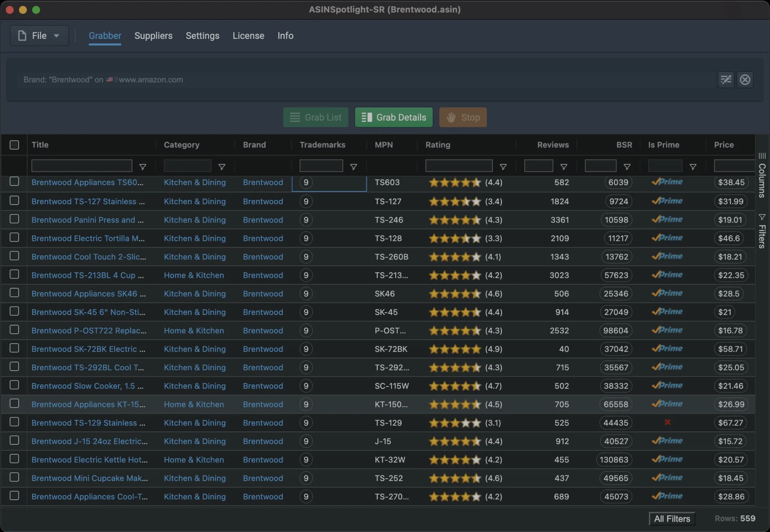Click inside the Title filter input field
770x532 pixels.
pyautogui.click(x=81, y=165)
